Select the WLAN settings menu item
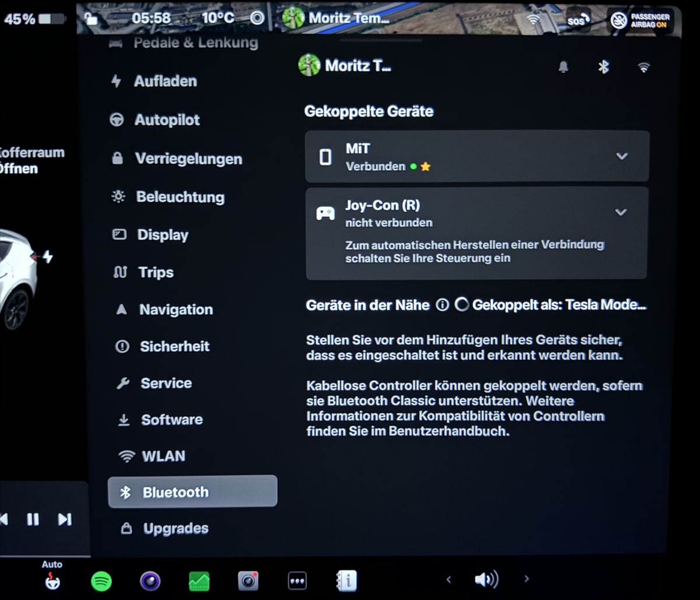The height and width of the screenshot is (600, 700). [163, 456]
